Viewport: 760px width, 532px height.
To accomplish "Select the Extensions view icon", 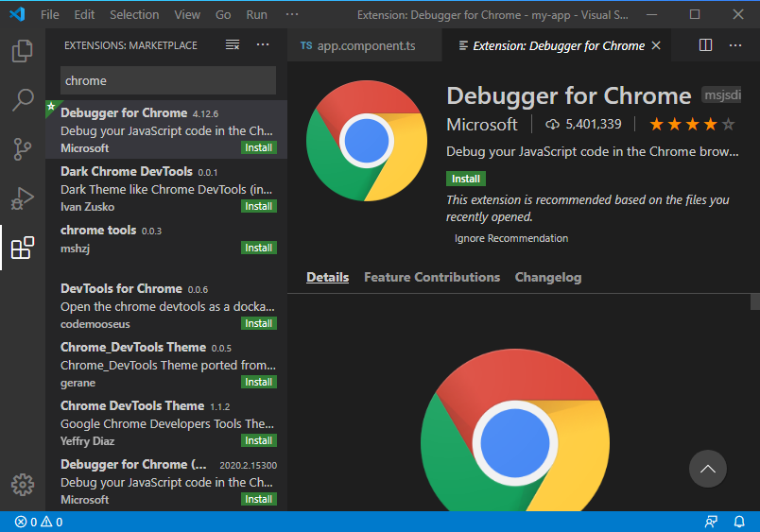I will click(x=23, y=248).
